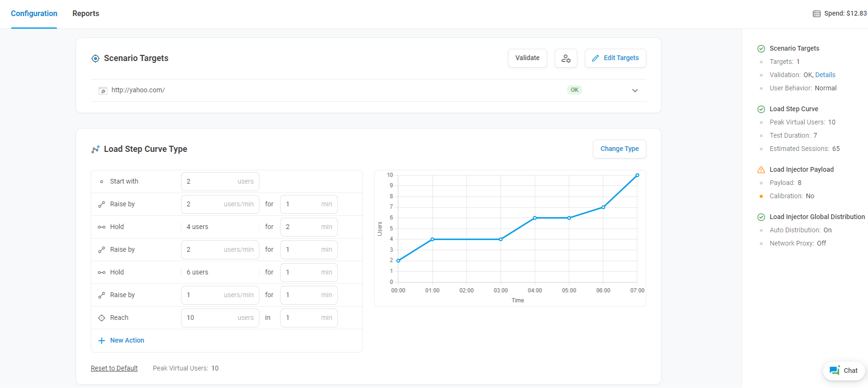Click the sidebar Load Injector Payload heading
The height and width of the screenshot is (388, 868).
(802, 170)
